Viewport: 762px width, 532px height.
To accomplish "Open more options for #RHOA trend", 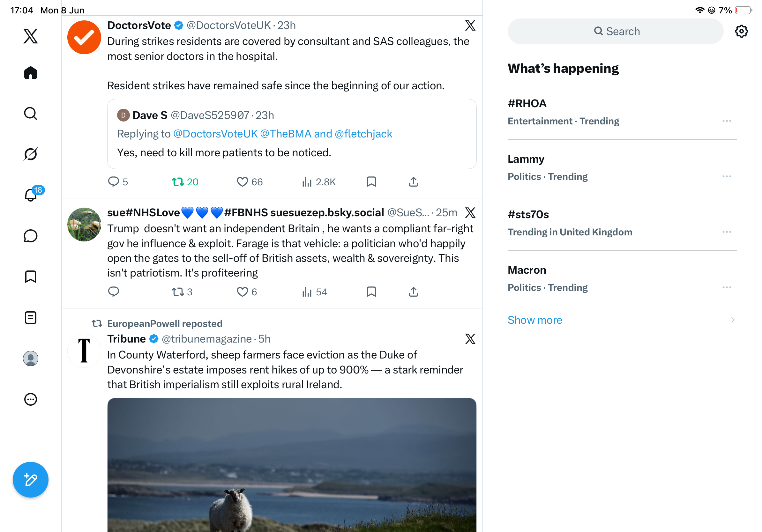I will click(727, 121).
